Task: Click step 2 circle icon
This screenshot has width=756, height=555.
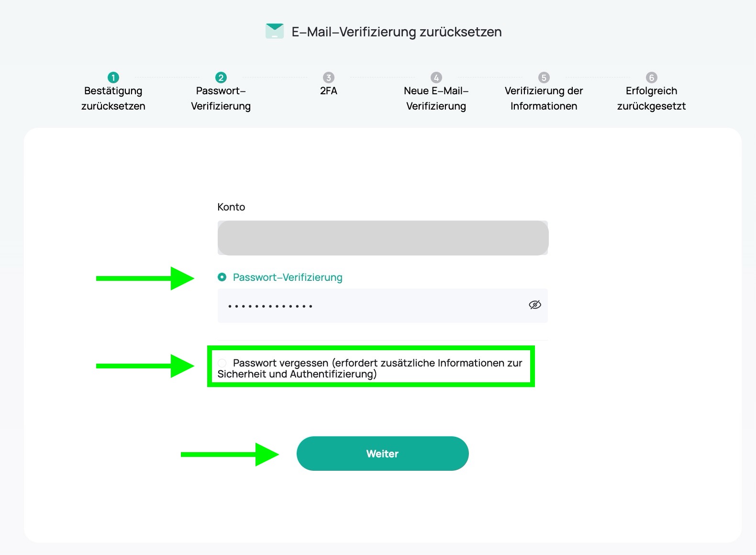Action: tap(221, 78)
